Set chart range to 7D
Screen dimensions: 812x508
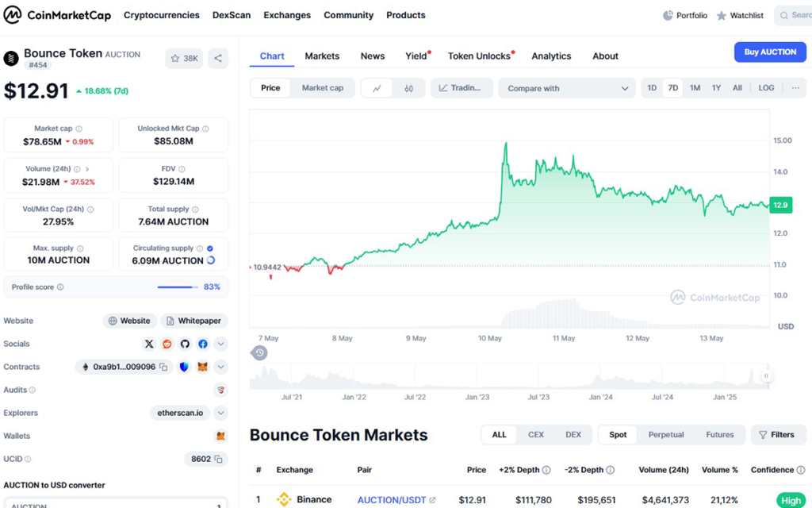672,88
